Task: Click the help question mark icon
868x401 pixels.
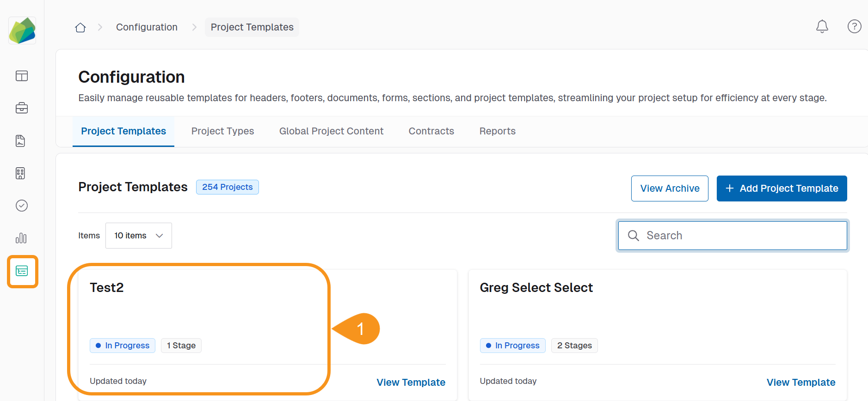Action: coord(854,26)
